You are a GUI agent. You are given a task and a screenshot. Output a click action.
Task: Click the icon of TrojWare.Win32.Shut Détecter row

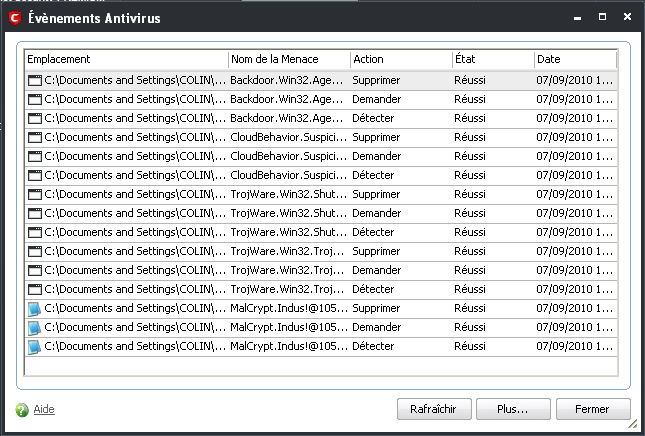[35, 232]
